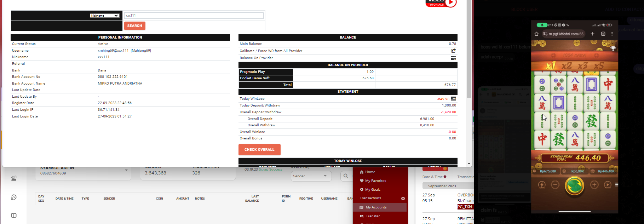
Task: Click the search field containing xxx111
Action: click(x=194, y=16)
